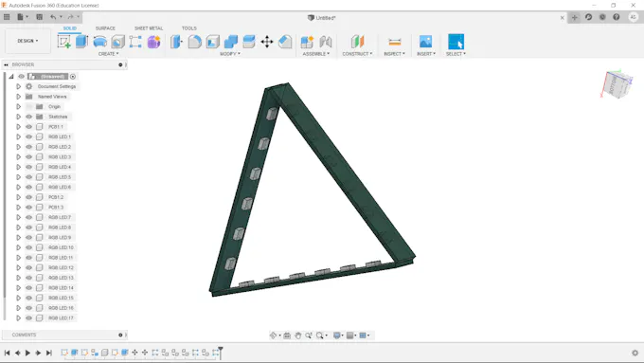
Task: Expand the Named Views node
Action: (x=19, y=97)
